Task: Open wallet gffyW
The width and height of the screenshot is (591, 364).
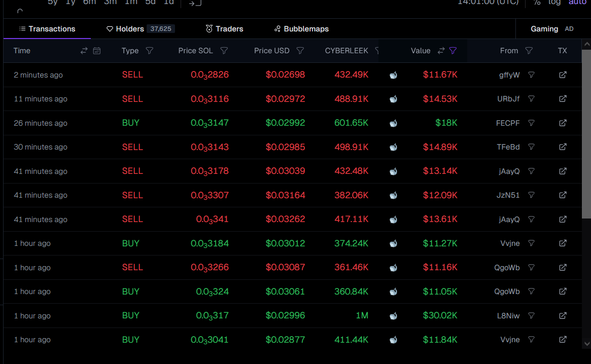Action: pyautogui.click(x=509, y=75)
